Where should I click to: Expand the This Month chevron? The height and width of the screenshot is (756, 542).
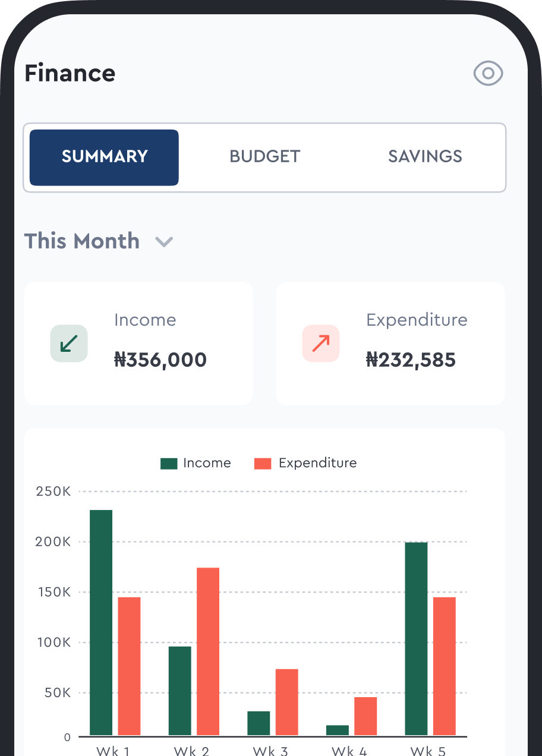[164, 242]
